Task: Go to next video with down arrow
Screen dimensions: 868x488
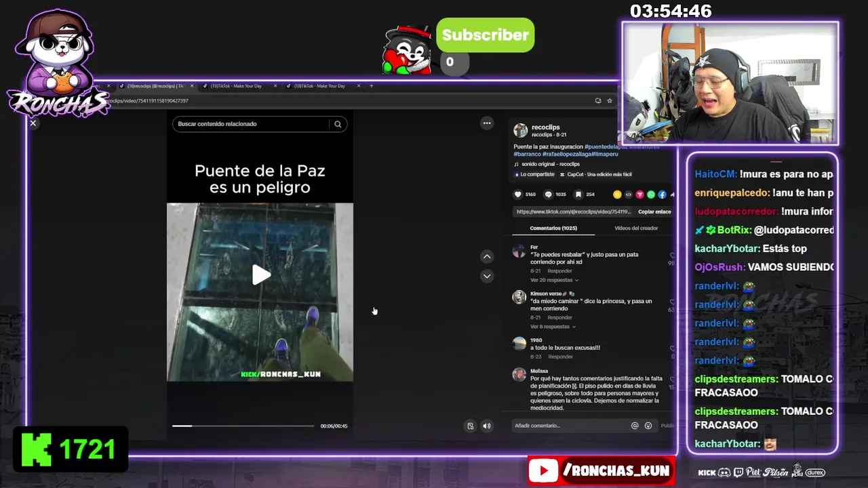Action: [x=487, y=276]
